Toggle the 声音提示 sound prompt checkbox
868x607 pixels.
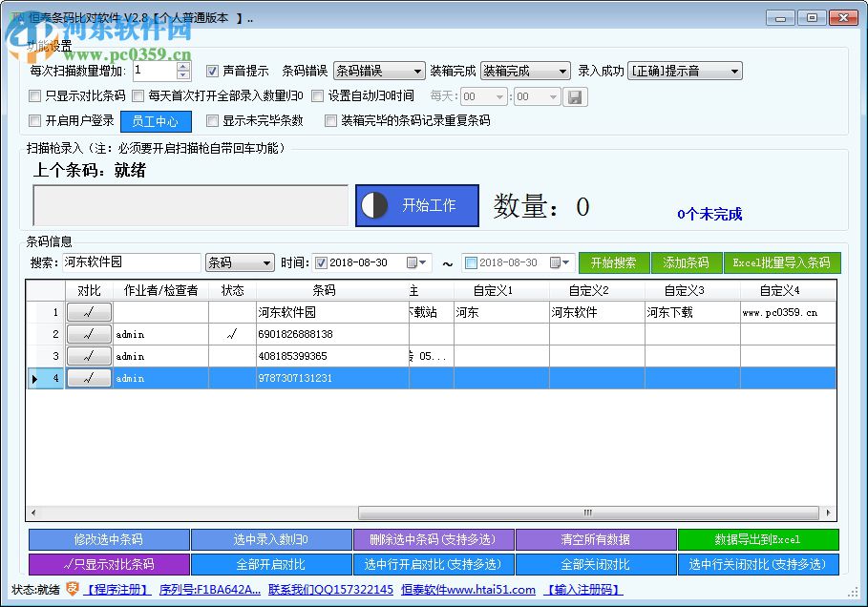click(x=213, y=70)
